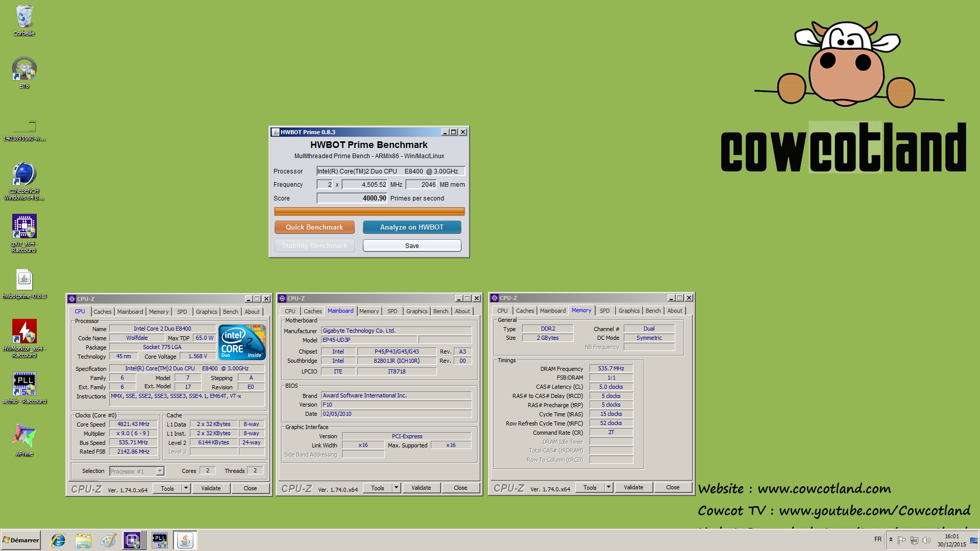Open Action Center flag tray icon

tap(902, 540)
